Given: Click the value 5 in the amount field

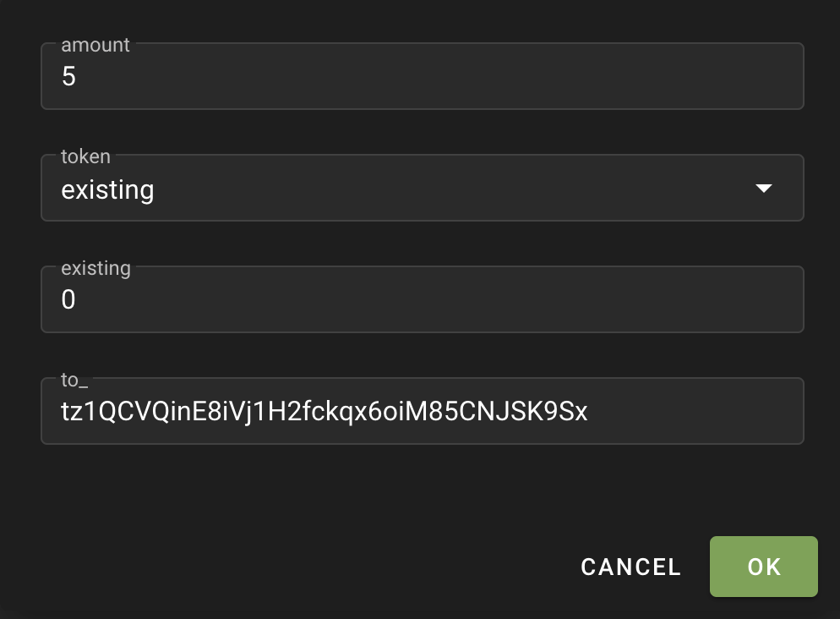Looking at the screenshot, I should tap(69, 77).
